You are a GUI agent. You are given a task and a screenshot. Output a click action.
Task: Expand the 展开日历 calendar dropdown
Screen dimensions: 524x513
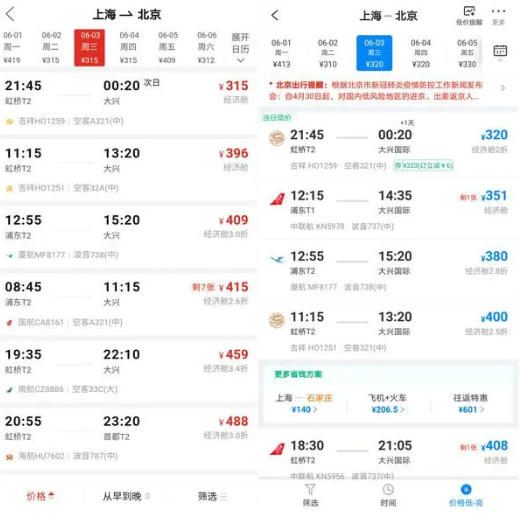coord(241,47)
